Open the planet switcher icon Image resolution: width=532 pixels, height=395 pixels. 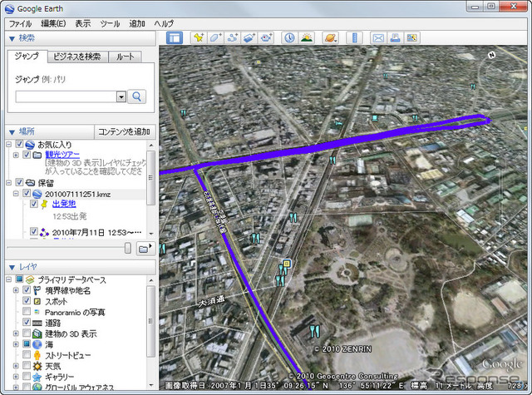(330, 37)
